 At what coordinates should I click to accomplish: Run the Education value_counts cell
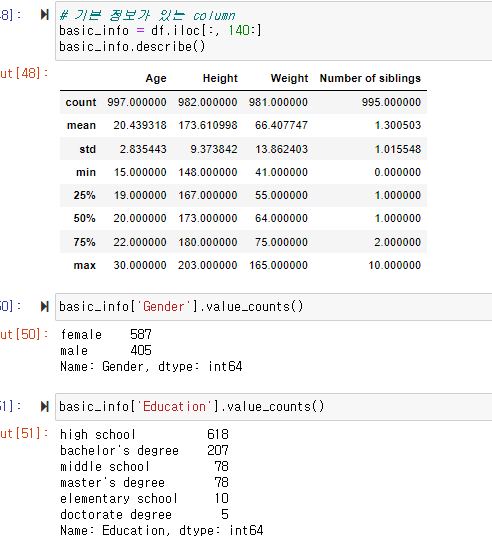[x=45, y=406]
